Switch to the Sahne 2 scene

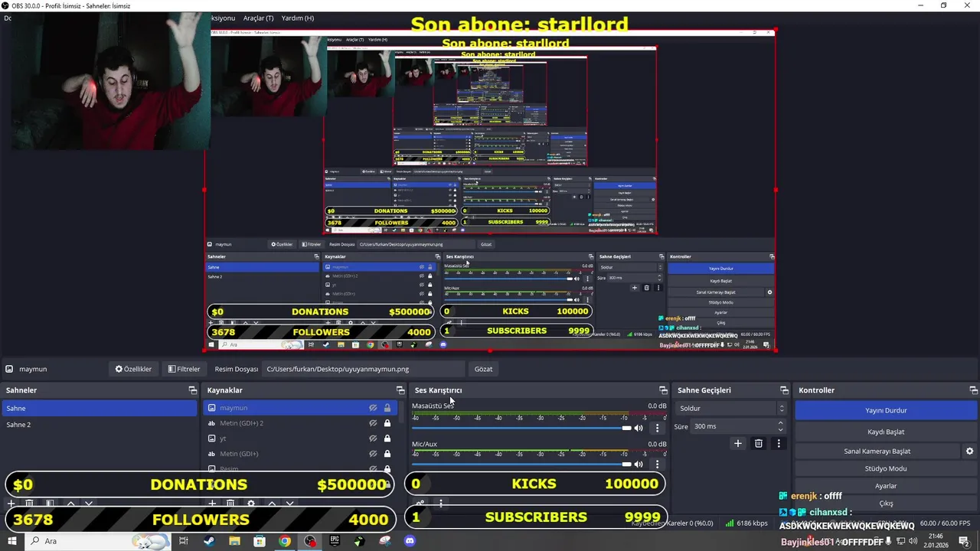click(99, 424)
